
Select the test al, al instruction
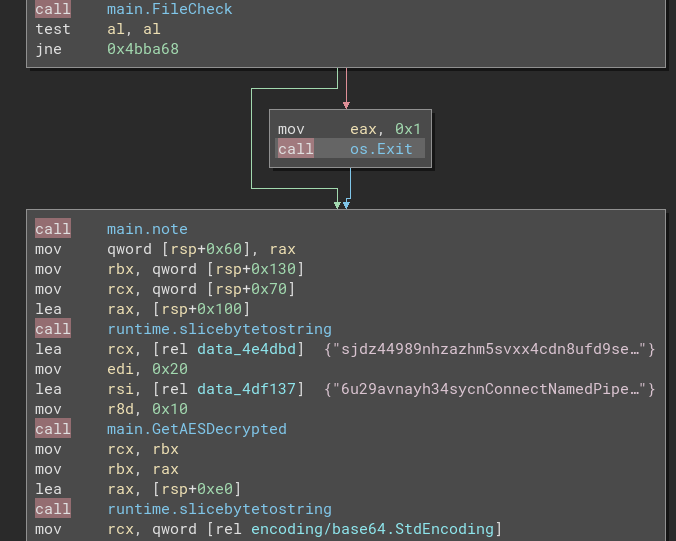pos(98,29)
